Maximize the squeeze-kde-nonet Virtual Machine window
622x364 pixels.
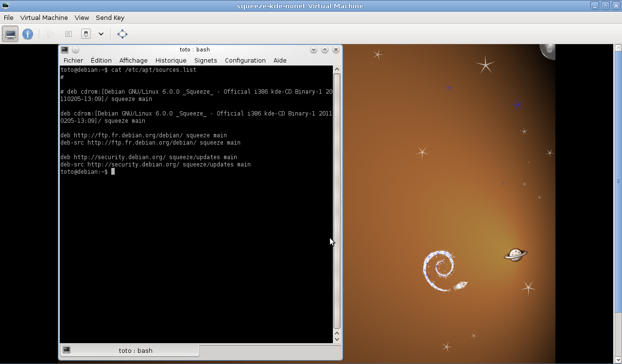point(605,6)
